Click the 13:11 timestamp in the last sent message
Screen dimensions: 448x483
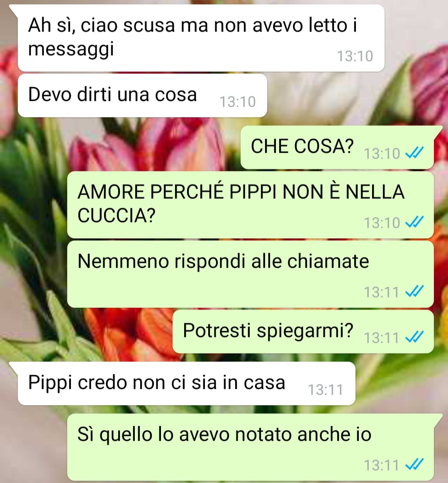coord(382,466)
